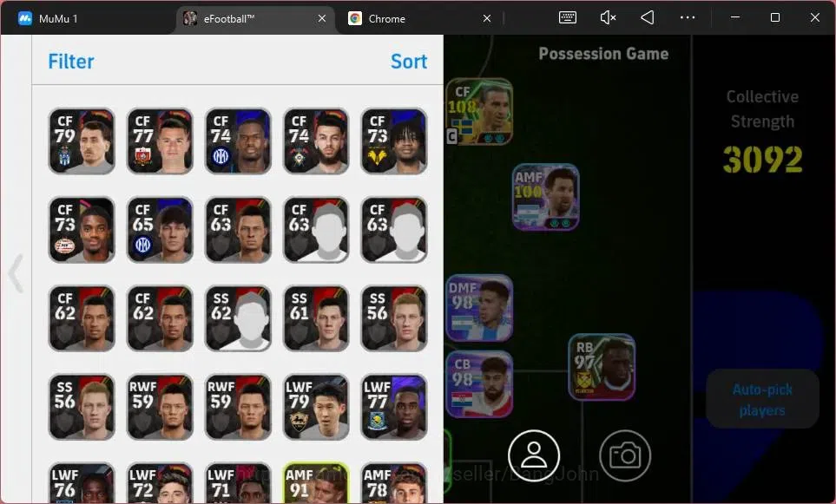
Task: Select the CF 65 player card
Action: (160, 230)
